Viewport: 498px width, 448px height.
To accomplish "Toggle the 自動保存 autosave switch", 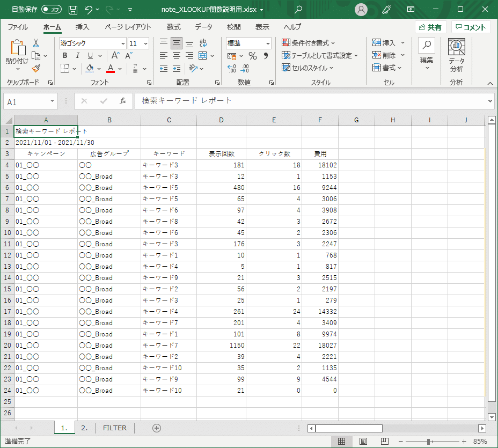I will [51, 10].
